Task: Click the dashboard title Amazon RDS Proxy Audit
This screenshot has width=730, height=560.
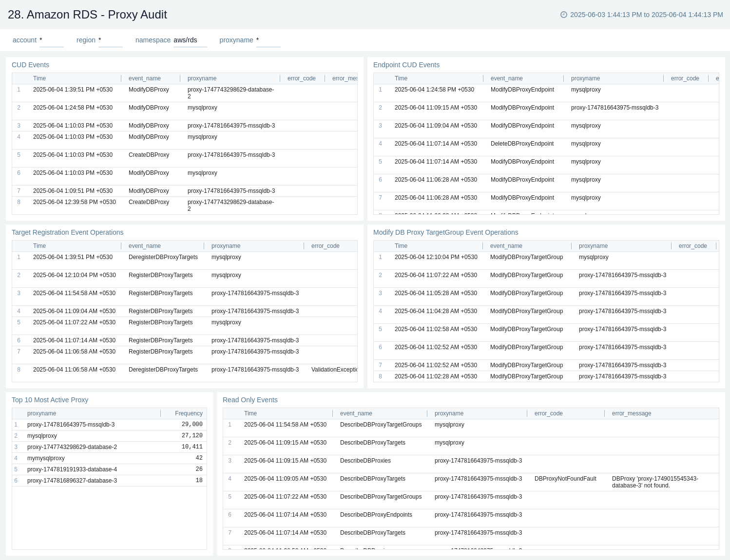Action: coord(87,15)
